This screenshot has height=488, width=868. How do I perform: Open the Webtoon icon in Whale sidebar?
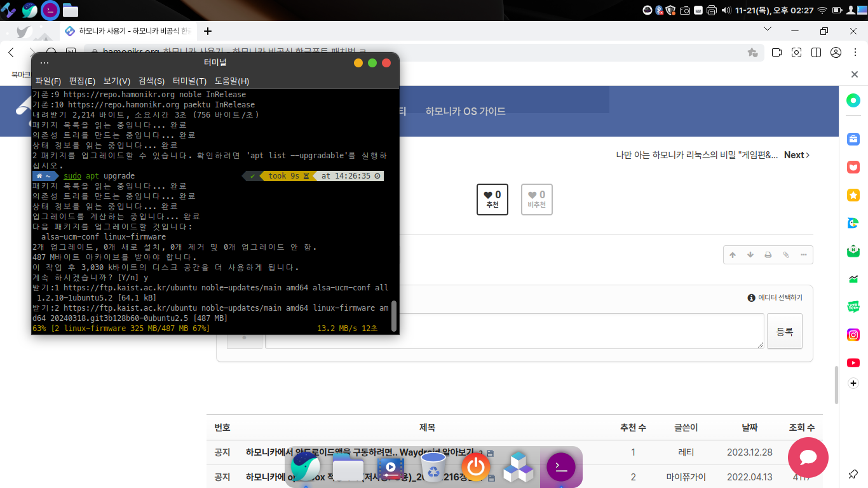pyautogui.click(x=853, y=307)
